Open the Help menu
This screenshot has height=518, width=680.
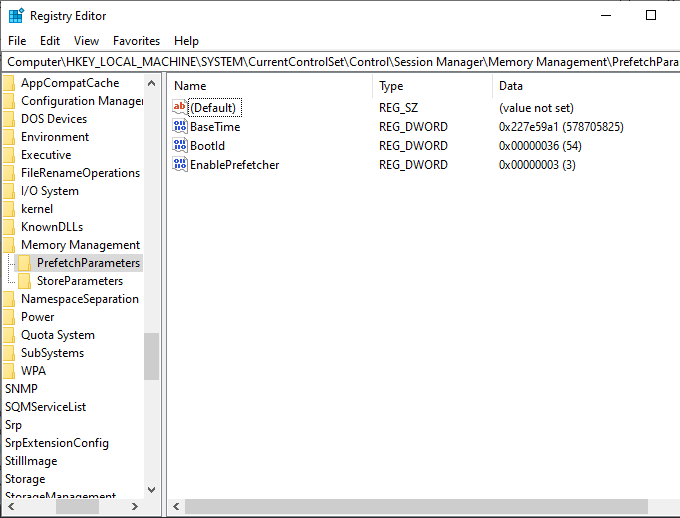pyautogui.click(x=186, y=41)
